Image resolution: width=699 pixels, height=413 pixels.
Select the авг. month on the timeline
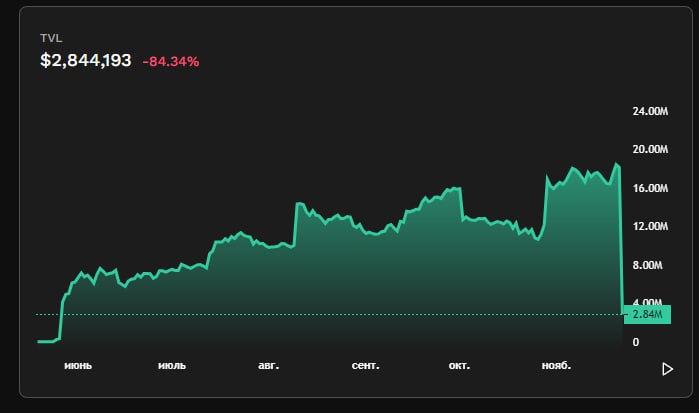pyautogui.click(x=269, y=366)
